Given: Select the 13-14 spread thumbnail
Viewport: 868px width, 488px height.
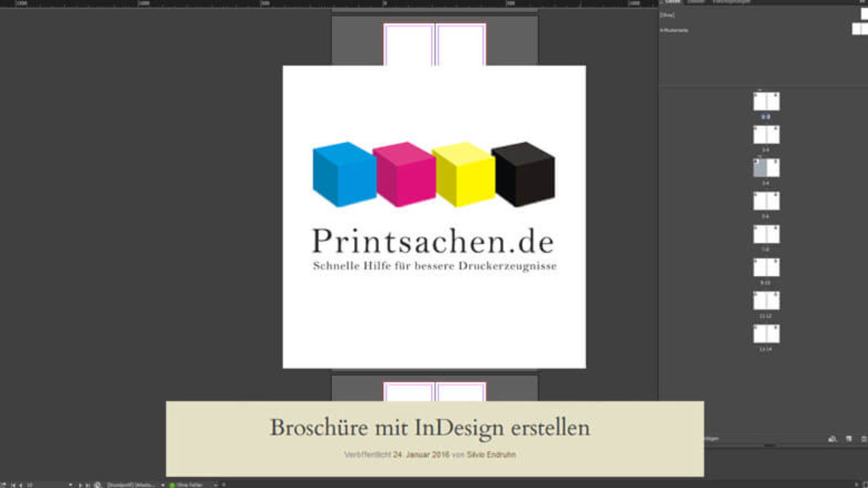Looking at the screenshot, I should pos(766,334).
